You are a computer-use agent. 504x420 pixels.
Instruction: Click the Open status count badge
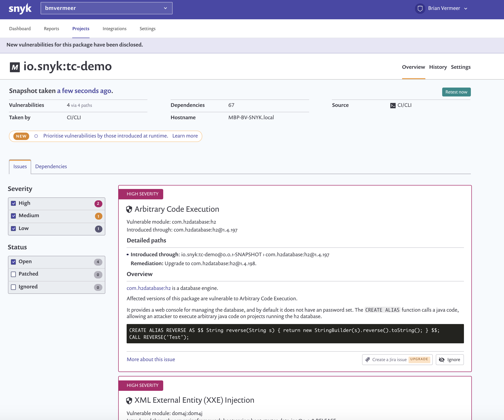coord(98,262)
